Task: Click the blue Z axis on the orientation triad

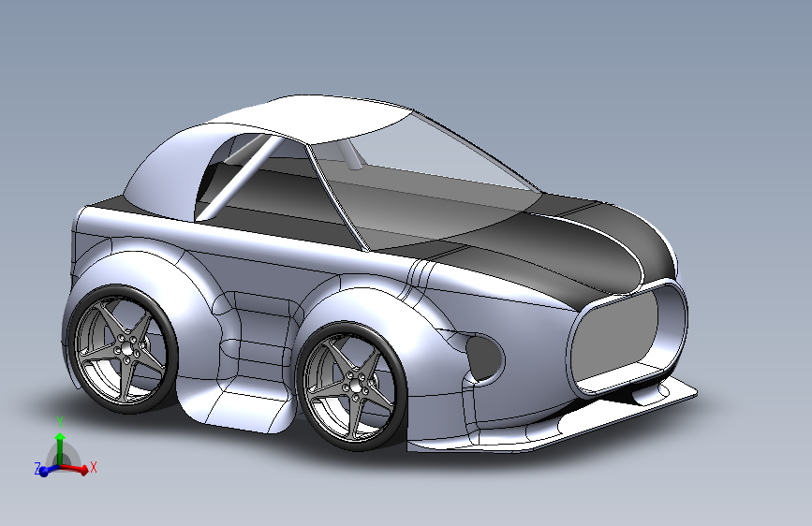Action: pos(46,470)
